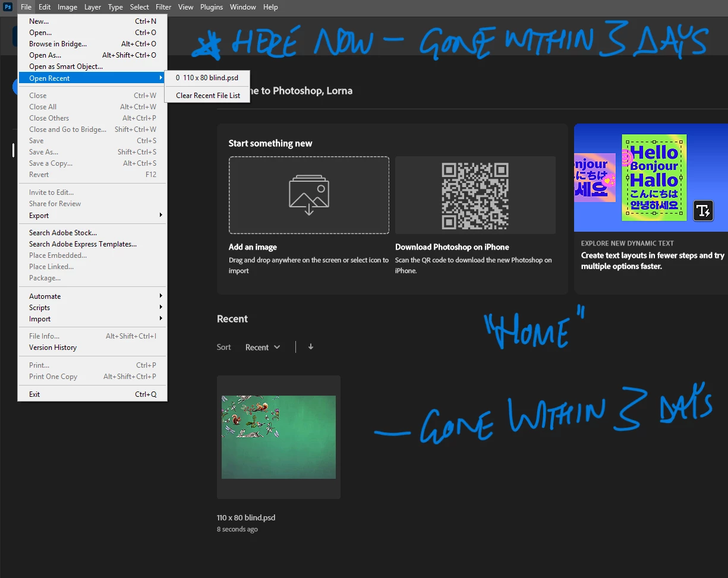Click the Create text layouts banner description
Viewport: 728px width, 578px height.
tap(653, 261)
